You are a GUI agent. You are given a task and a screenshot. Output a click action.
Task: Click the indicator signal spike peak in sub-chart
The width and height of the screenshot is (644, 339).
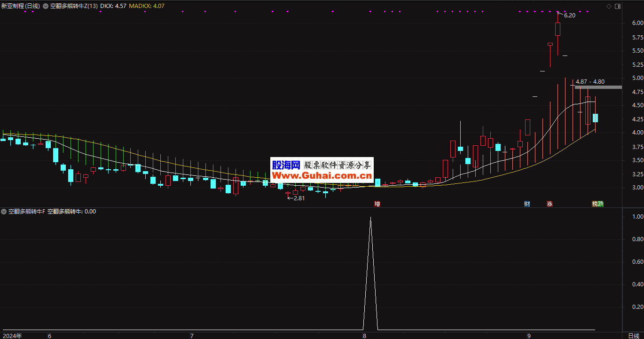click(370, 218)
